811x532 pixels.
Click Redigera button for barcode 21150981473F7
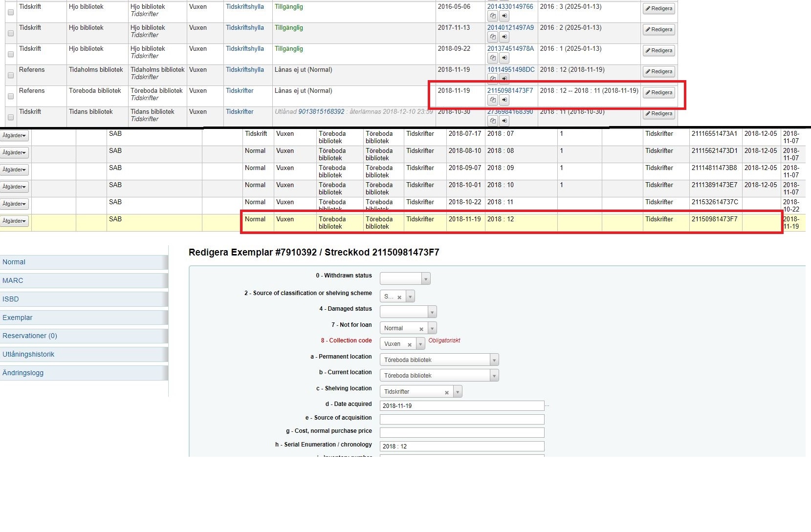coord(658,92)
